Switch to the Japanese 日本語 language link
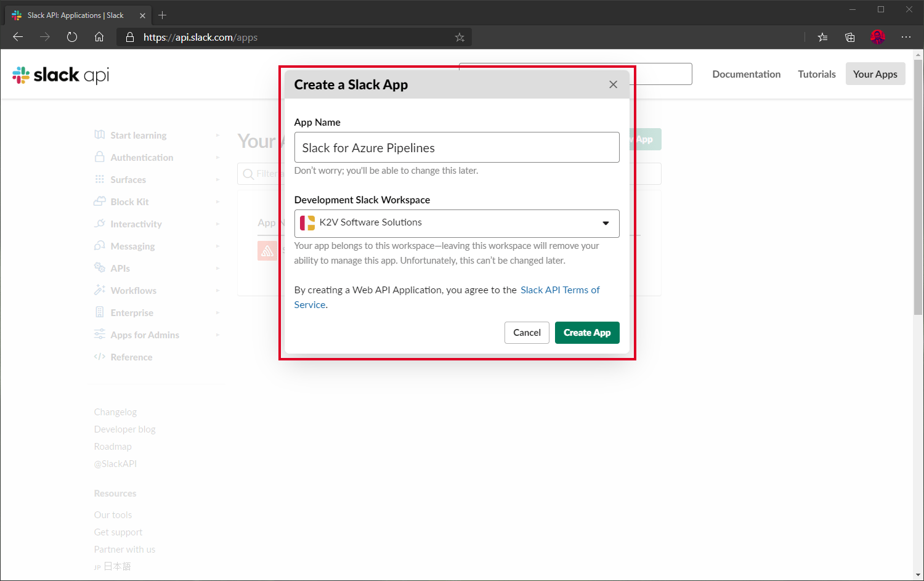924x581 pixels. (117, 566)
